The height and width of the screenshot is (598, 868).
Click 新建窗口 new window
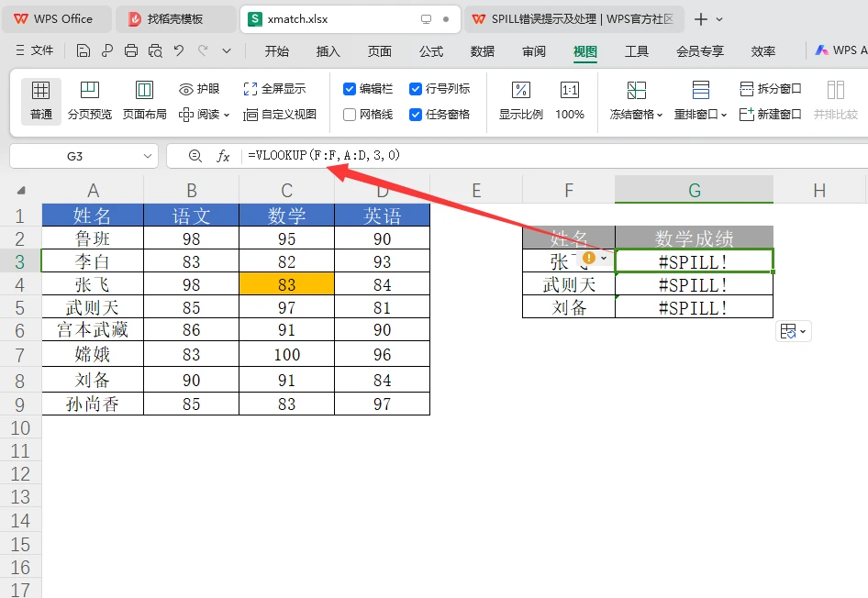coord(771,115)
